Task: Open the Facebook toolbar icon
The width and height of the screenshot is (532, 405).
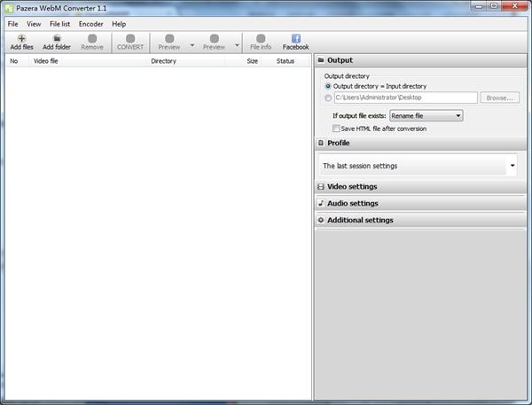Action: (x=295, y=42)
